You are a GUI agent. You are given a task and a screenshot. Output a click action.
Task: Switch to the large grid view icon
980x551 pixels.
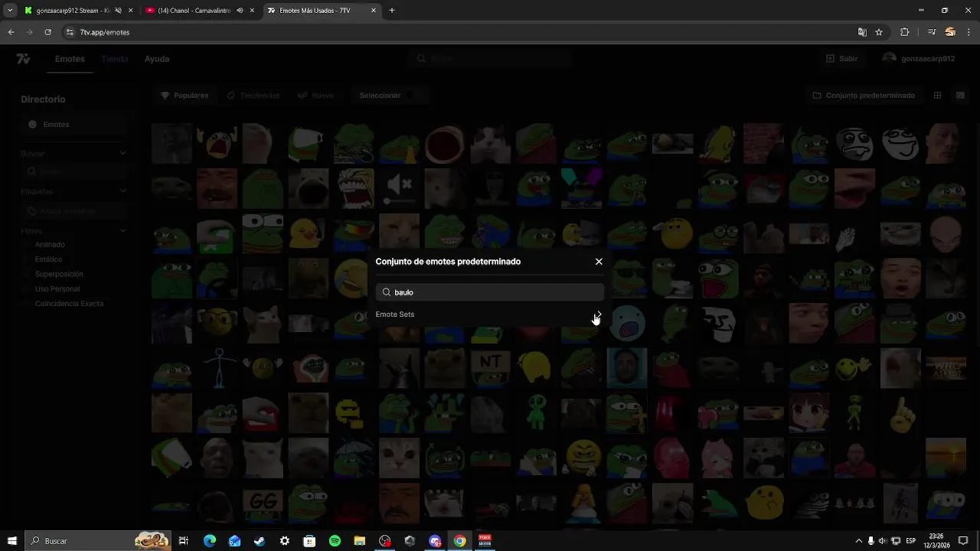[x=937, y=96]
